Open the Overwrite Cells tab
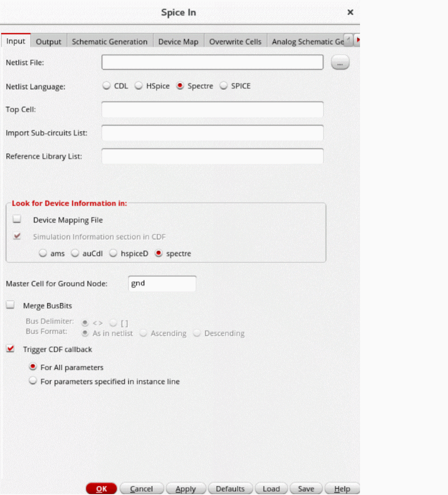The image size is (448, 495). (235, 42)
